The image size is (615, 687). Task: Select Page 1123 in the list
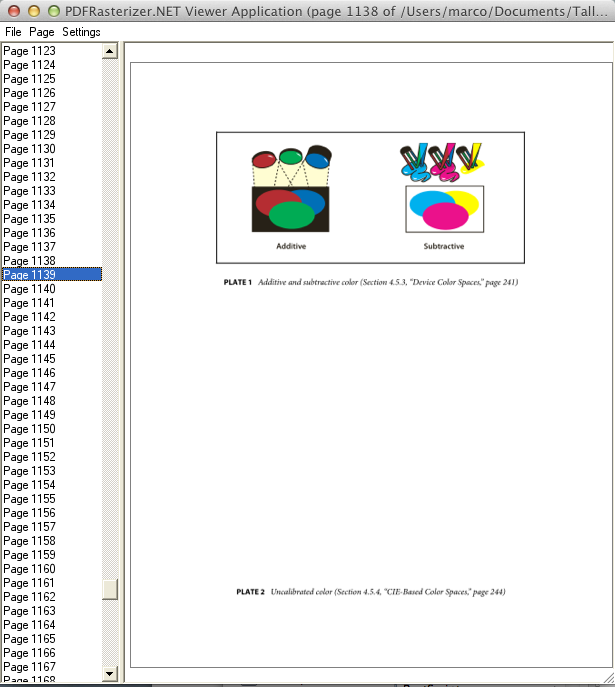click(29, 51)
